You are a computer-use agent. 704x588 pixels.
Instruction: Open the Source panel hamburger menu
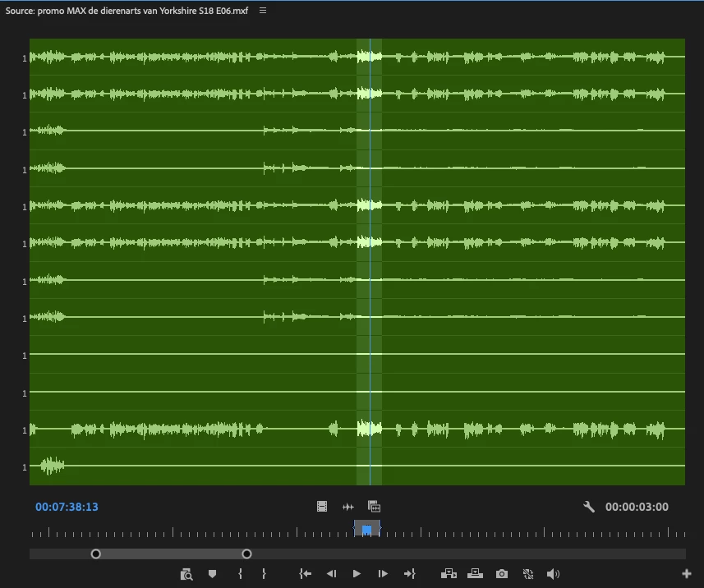[x=263, y=11]
